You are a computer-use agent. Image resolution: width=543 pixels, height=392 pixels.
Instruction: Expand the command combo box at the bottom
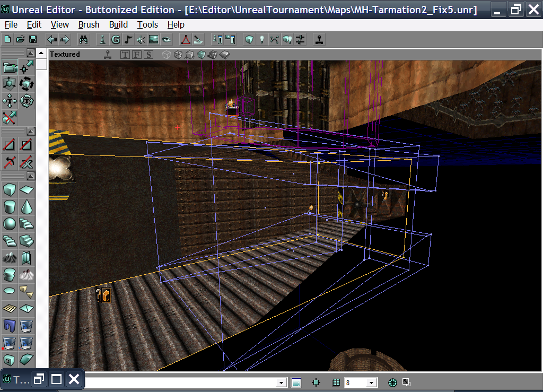coord(282,382)
